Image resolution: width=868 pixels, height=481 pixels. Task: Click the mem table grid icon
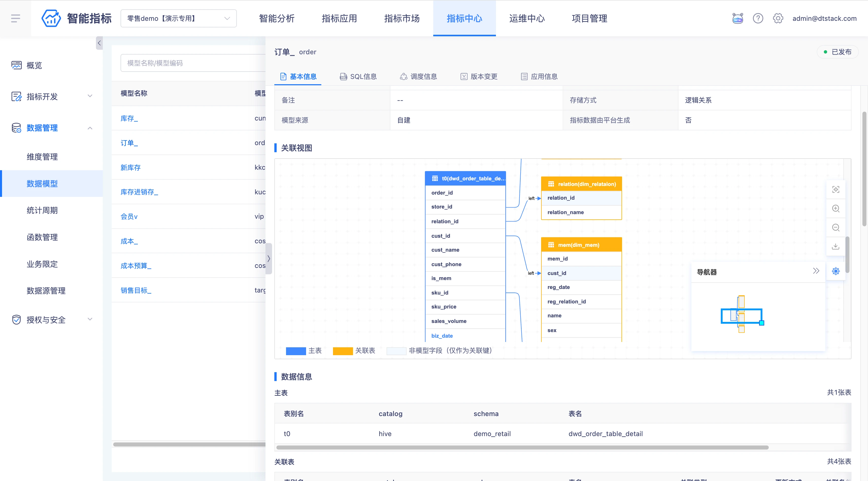551,245
